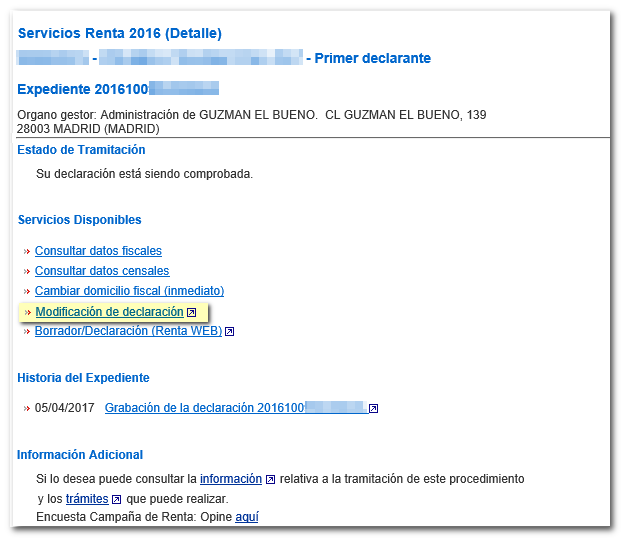Click the external-link icon beside trámites
Viewport: 621px width, 538px height.
[x=117, y=499]
